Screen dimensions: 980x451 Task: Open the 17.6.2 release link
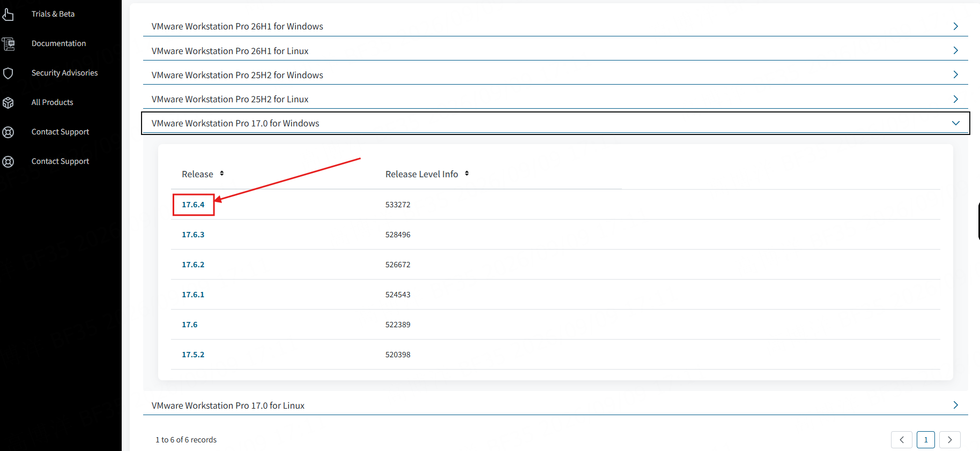click(x=193, y=265)
